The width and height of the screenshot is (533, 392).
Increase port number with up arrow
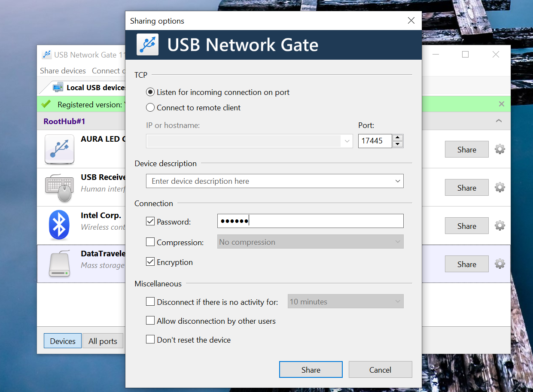[x=398, y=138]
